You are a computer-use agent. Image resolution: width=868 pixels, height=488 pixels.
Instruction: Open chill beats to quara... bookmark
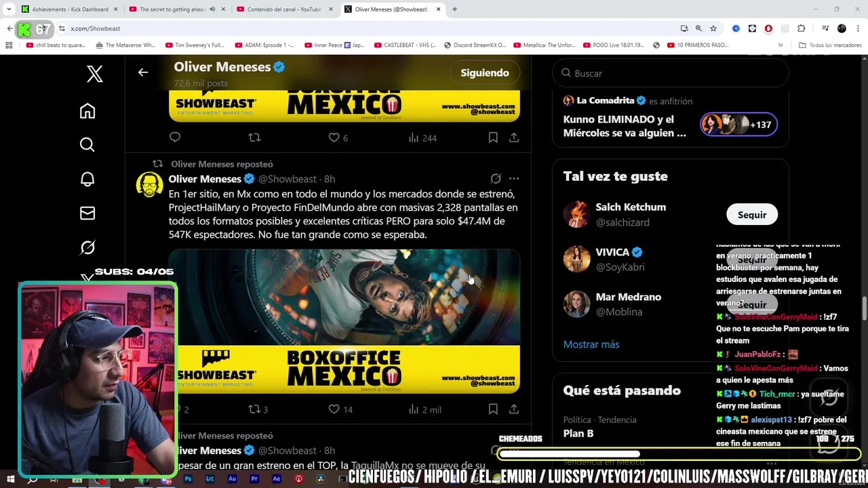(56, 45)
